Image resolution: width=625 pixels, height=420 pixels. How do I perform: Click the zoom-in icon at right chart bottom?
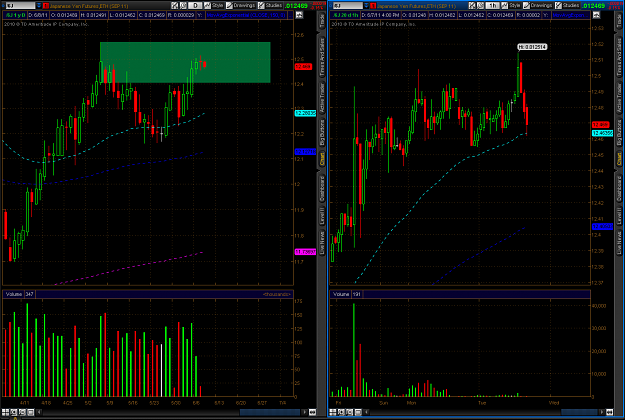coord(341,412)
